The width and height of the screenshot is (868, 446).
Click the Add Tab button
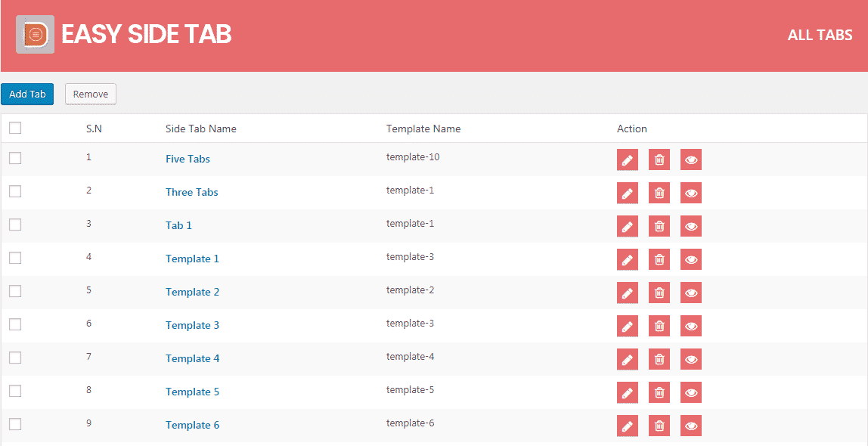click(x=27, y=94)
